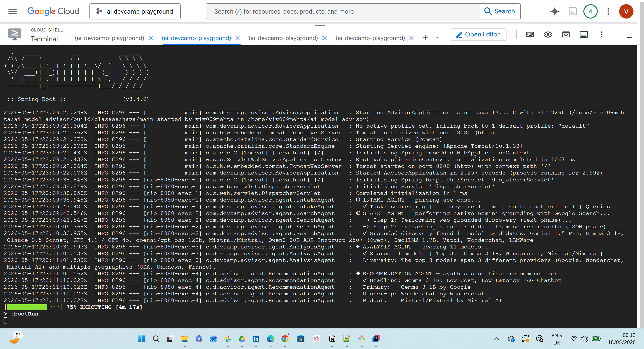Toggle session display layout icon
This screenshot has width=644, height=349.
click(583, 34)
